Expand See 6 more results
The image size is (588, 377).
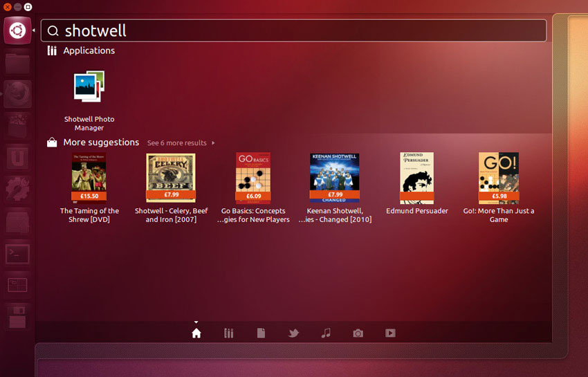pos(180,143)
